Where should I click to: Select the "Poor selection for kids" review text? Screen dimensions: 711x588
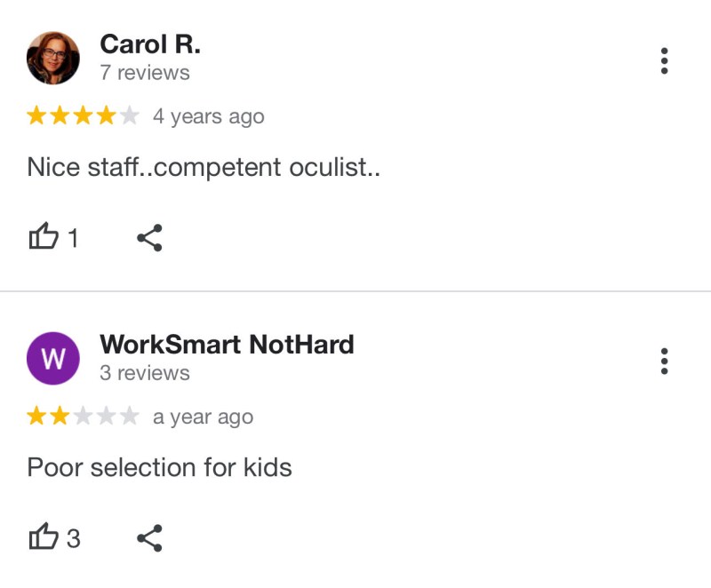click(x=160, y=467)
